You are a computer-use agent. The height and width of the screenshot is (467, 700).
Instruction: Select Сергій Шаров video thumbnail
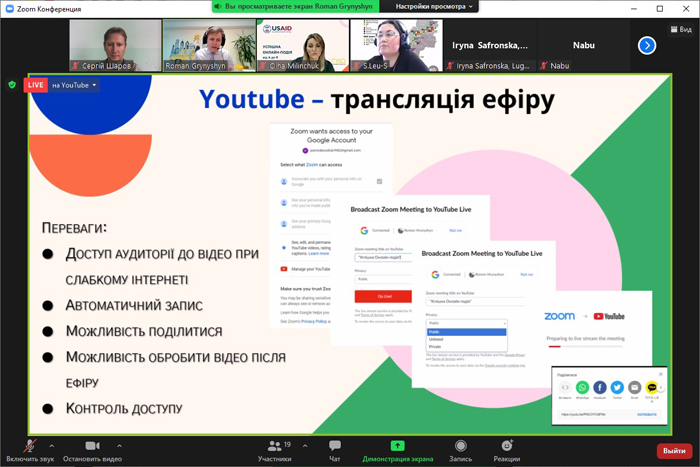tap(115, 45)
